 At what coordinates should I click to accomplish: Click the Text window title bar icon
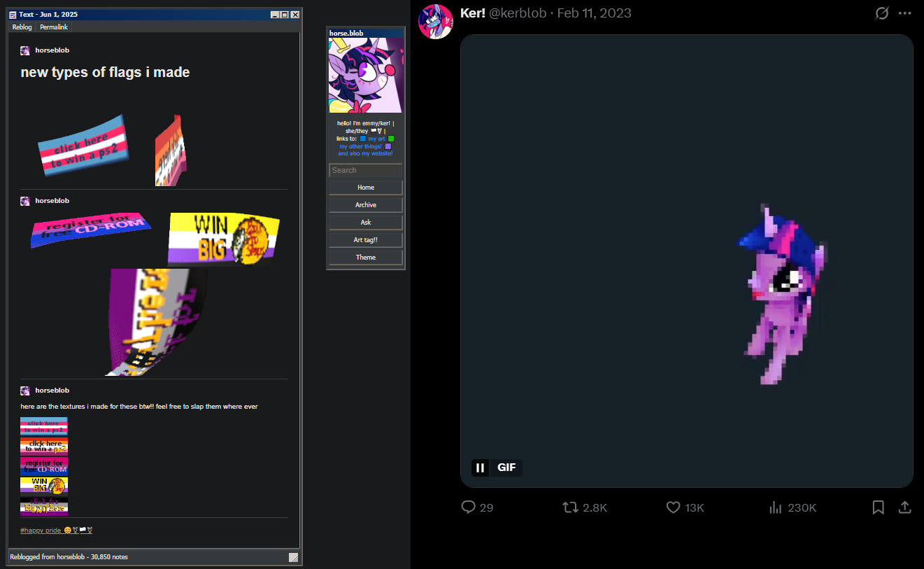[13, 15]
